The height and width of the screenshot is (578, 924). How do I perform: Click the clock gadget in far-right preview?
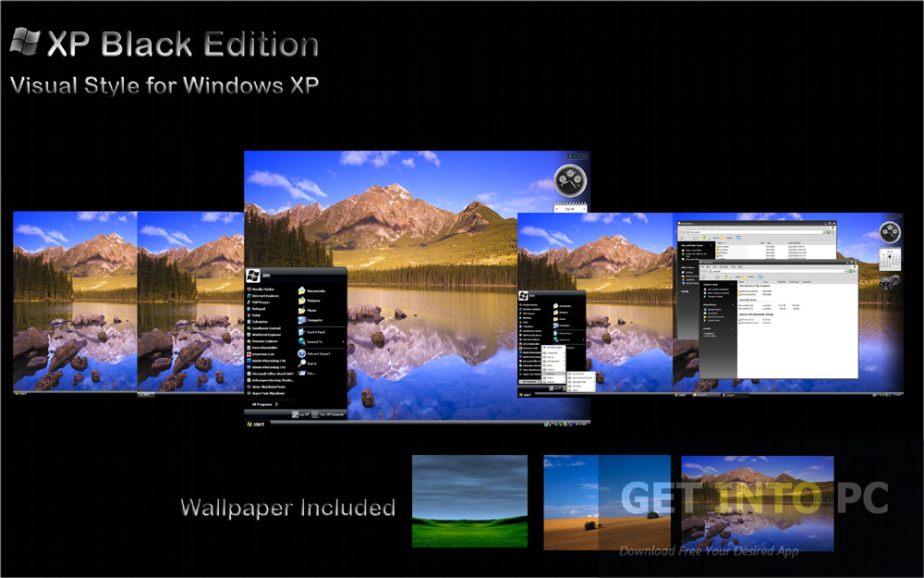[890, 232]
